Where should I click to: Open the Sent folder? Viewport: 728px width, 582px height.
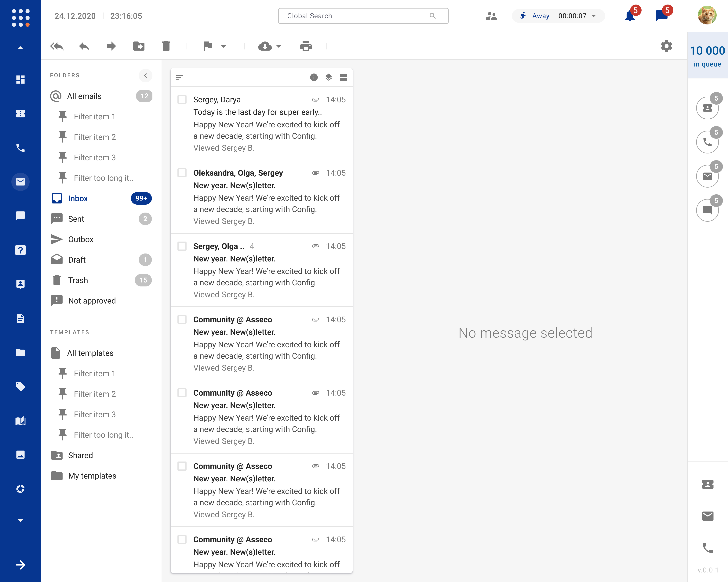pyautogui.click(x=76, y=219)
